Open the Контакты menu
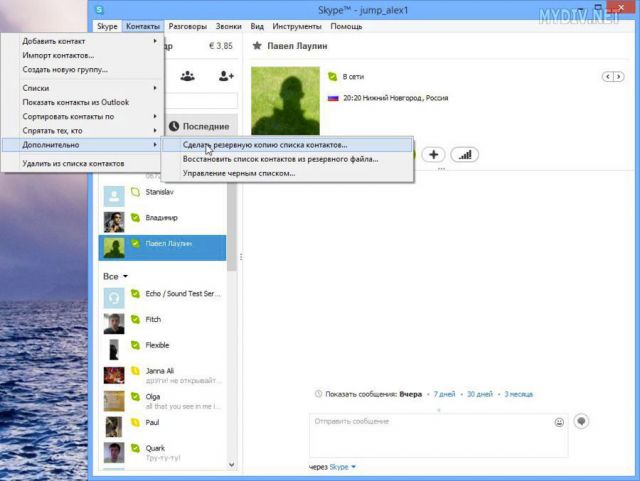Screen dimensions: 640x481 143,27
